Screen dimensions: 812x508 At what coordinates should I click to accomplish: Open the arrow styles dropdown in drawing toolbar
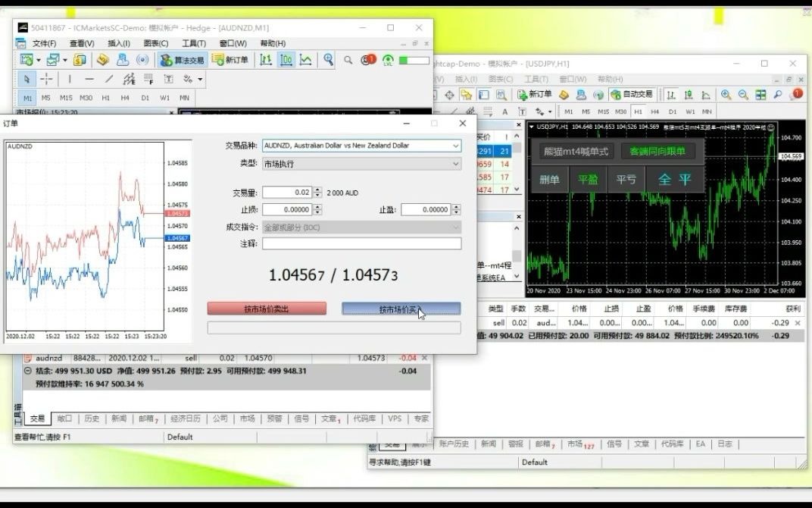click(200, 80)
